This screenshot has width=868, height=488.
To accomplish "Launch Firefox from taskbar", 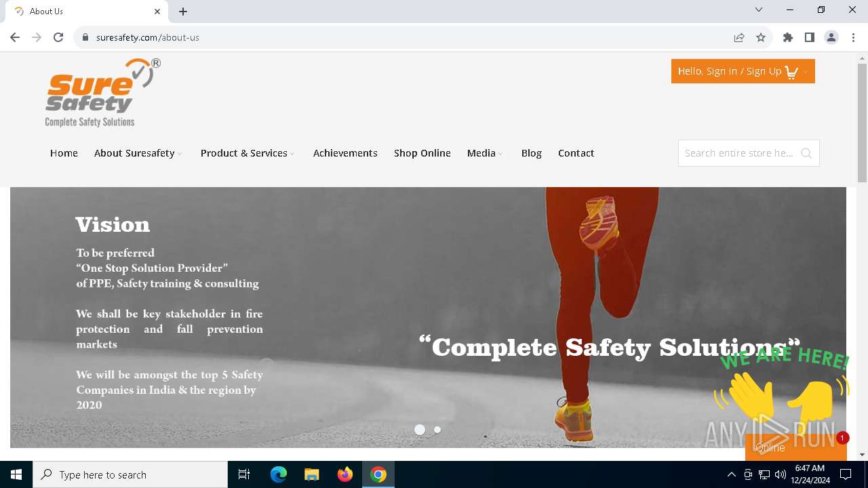I will point(345,474).
